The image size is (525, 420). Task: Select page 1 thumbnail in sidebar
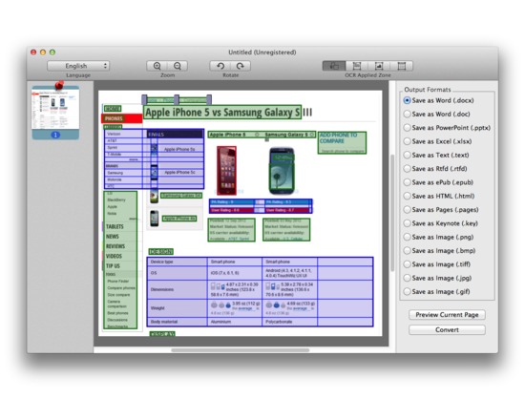(55, 113)
